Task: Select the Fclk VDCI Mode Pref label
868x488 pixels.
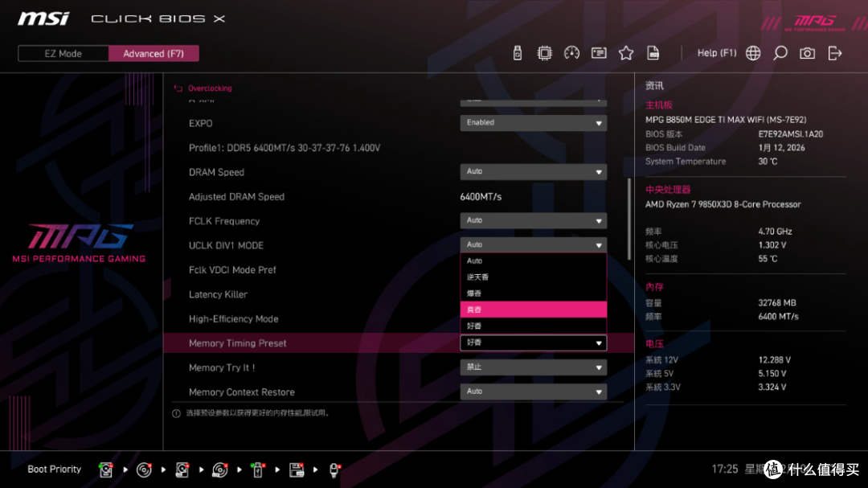Action: click(232, 270)
